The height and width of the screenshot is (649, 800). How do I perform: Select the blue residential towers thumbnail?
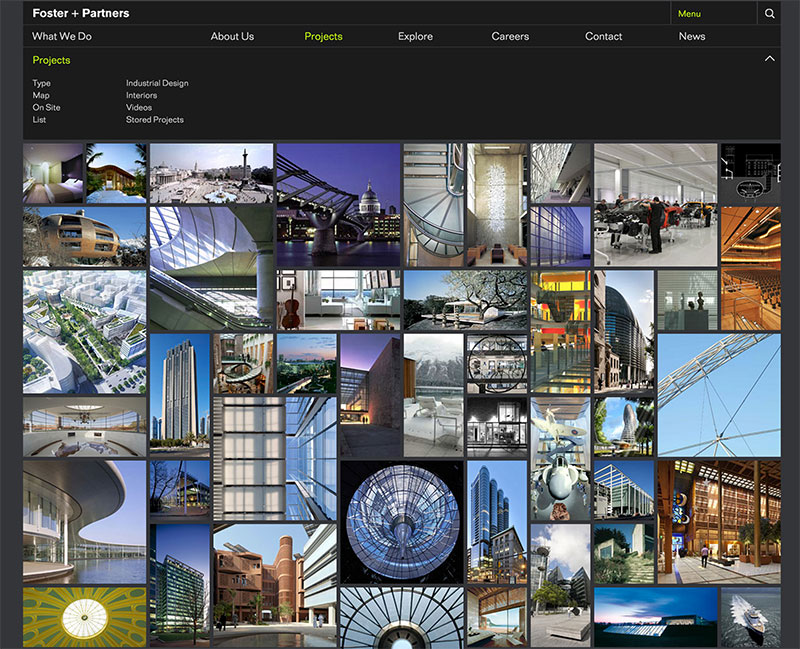point(497,522)
